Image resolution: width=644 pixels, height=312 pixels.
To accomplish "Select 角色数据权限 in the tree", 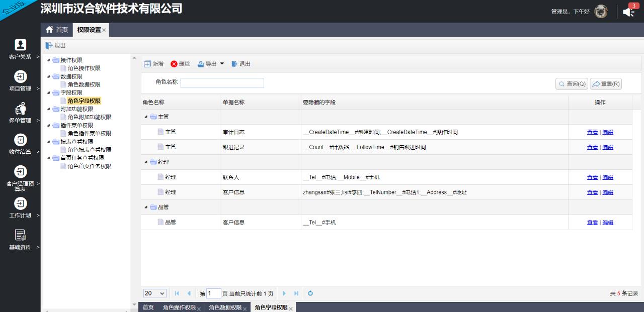I will pos(84,84).
